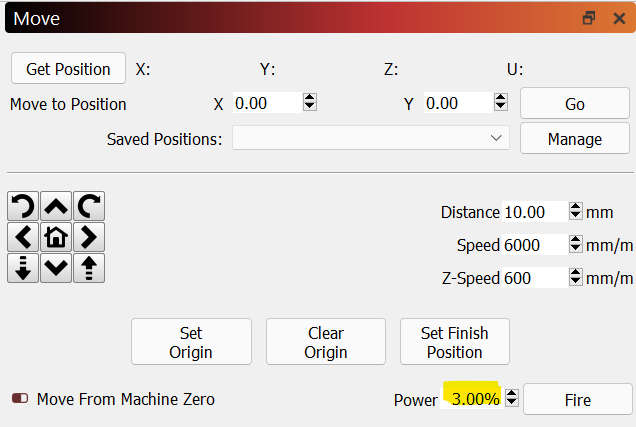Open Manage saved positions
This screenshot has height=427, width=636.
pyautogui.click(x=575, y=138)
